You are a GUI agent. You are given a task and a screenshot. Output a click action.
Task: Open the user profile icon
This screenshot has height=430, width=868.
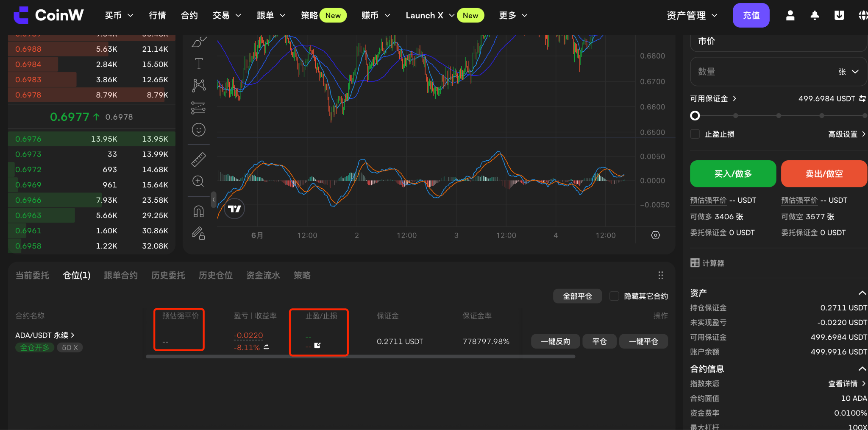[x=790, y=16]
